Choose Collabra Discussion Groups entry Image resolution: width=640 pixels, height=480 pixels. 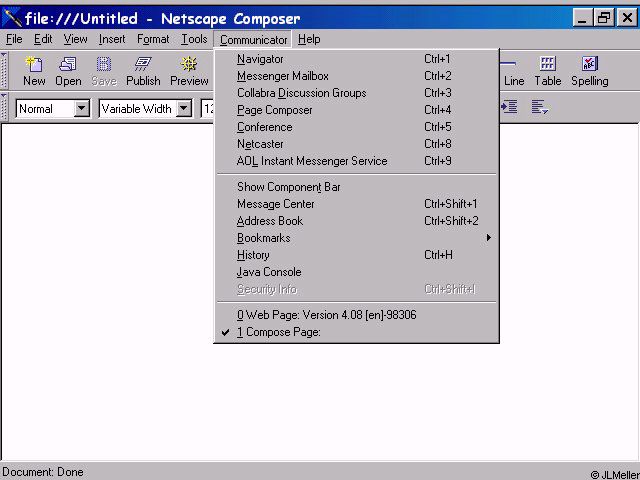coord(356,93)
